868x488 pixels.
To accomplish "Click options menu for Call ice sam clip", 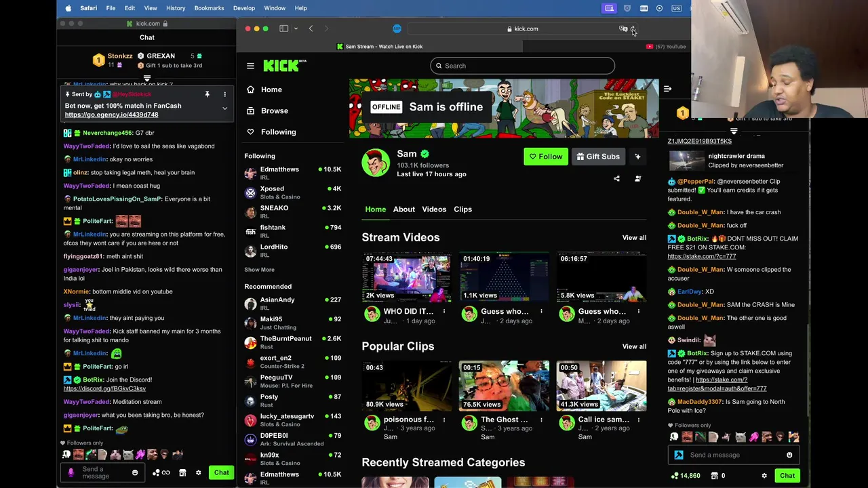I will tap(638, 420).
